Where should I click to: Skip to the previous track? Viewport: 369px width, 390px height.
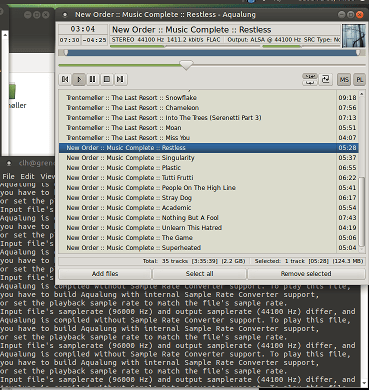65,79
